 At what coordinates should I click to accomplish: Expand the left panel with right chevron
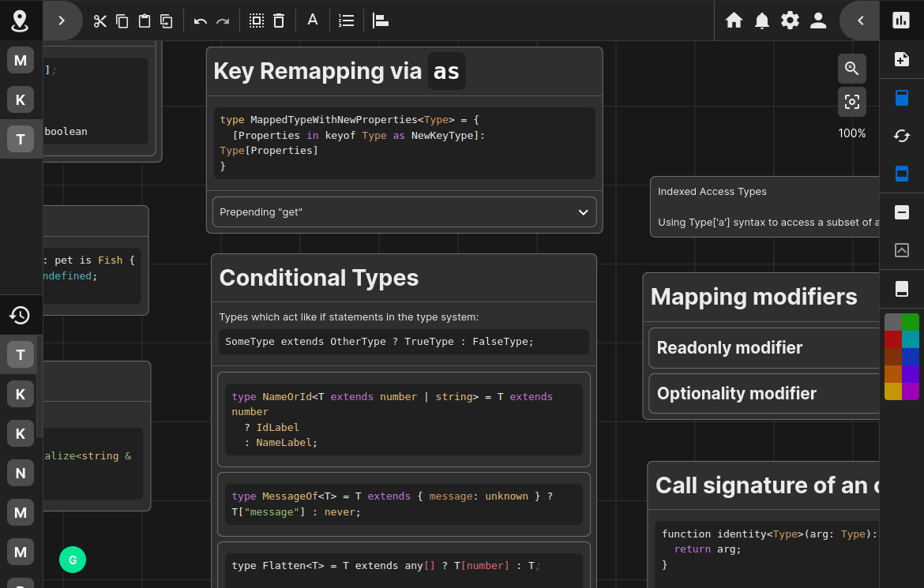coord(62,21)
